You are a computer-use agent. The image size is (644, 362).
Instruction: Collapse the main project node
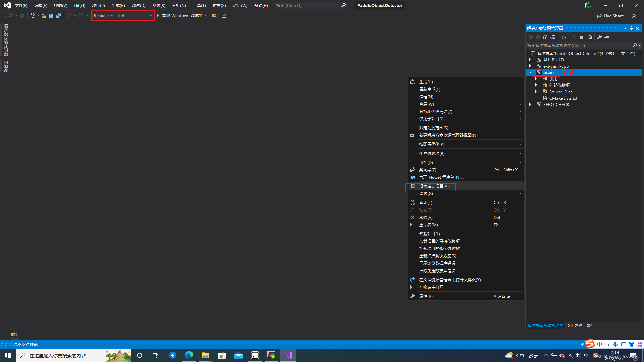tap(530, 72)
